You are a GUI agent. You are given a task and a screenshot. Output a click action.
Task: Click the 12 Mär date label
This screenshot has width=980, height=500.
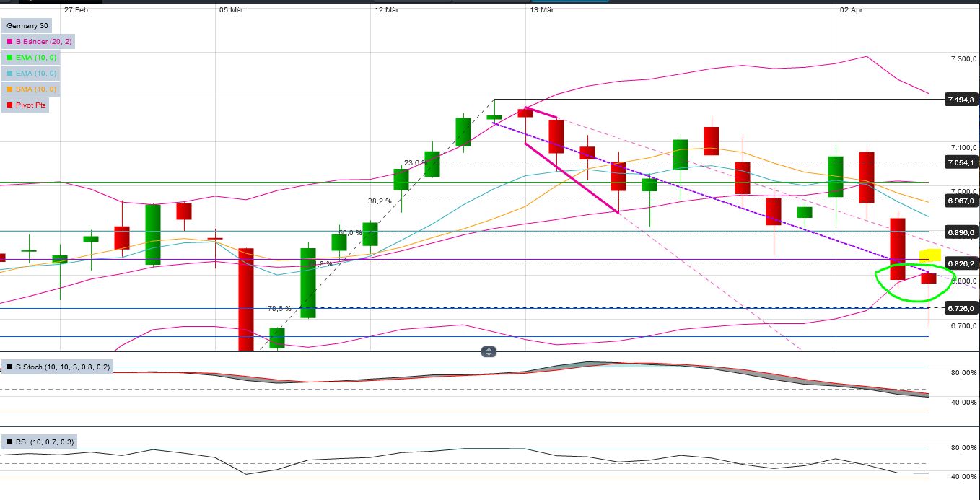coord(387,10)
